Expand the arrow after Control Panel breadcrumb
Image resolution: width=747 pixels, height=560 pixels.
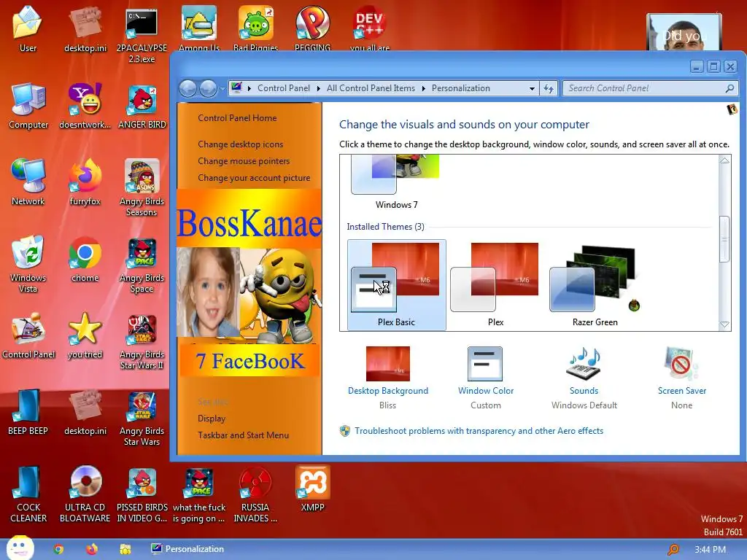[318, 88]
